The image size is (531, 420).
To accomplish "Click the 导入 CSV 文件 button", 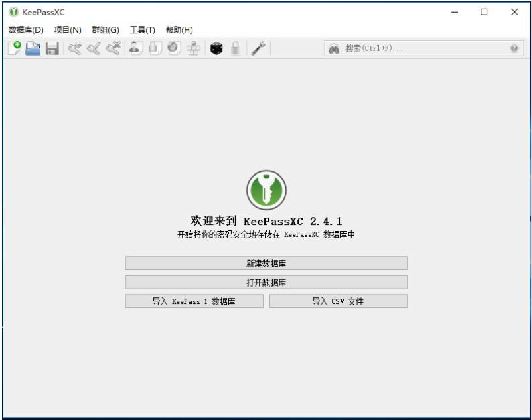I will pos(338,301).
